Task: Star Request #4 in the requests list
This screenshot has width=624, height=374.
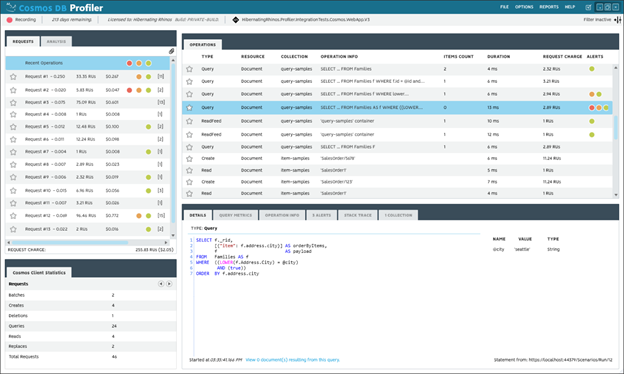Action: [x=13, y=115]
